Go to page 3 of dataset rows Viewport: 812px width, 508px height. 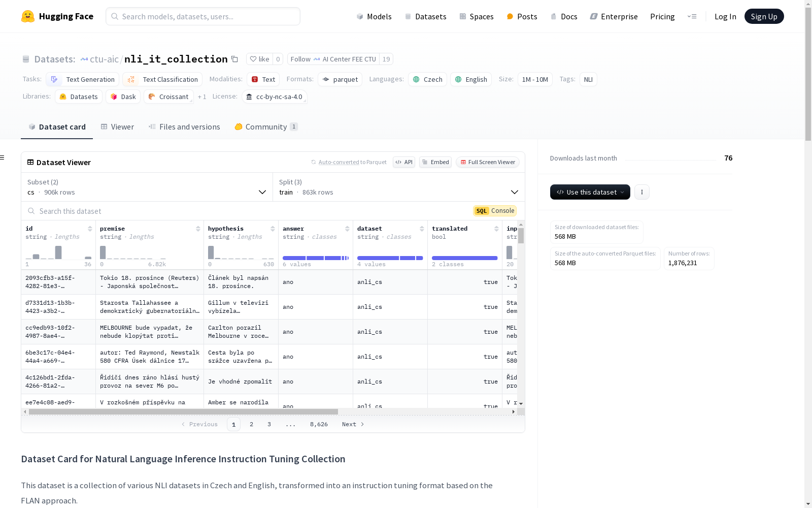269,424
